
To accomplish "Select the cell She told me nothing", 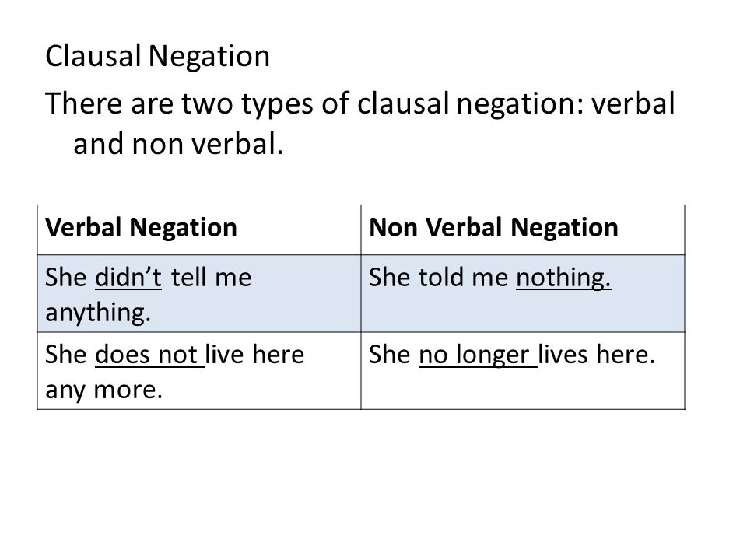I will click(x=523, y=294).
